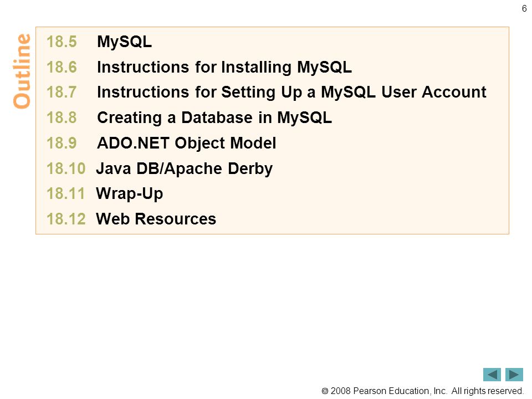The height and width of the screenshot is (399, 532).
Task: Click the section number 18.7
Action: click(x=62, y=93)
